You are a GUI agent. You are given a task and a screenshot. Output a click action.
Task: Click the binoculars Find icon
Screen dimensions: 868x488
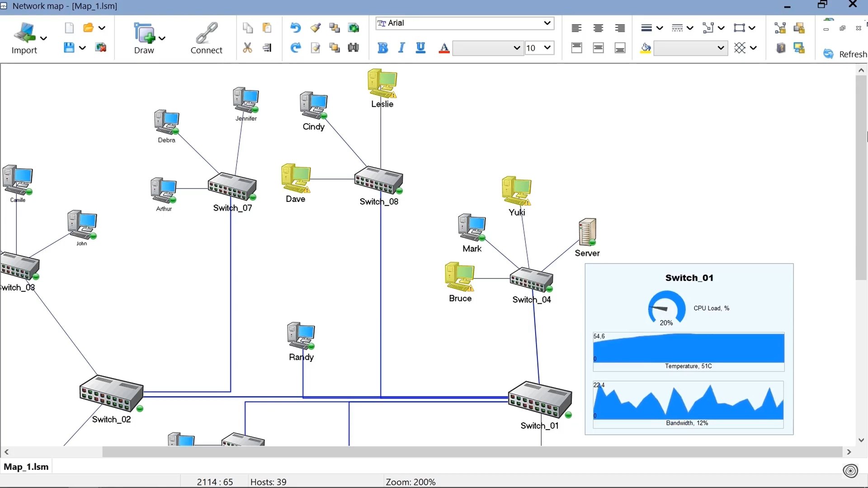click(x=354, y=48)
